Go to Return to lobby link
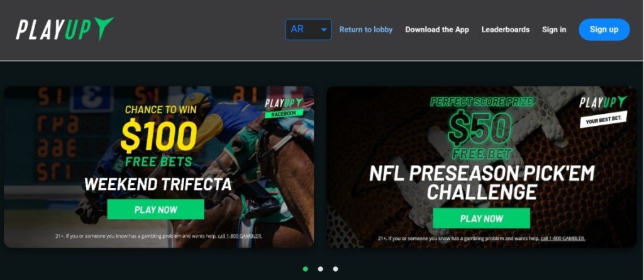Screen dimensions: 644x280 point(366,30)
